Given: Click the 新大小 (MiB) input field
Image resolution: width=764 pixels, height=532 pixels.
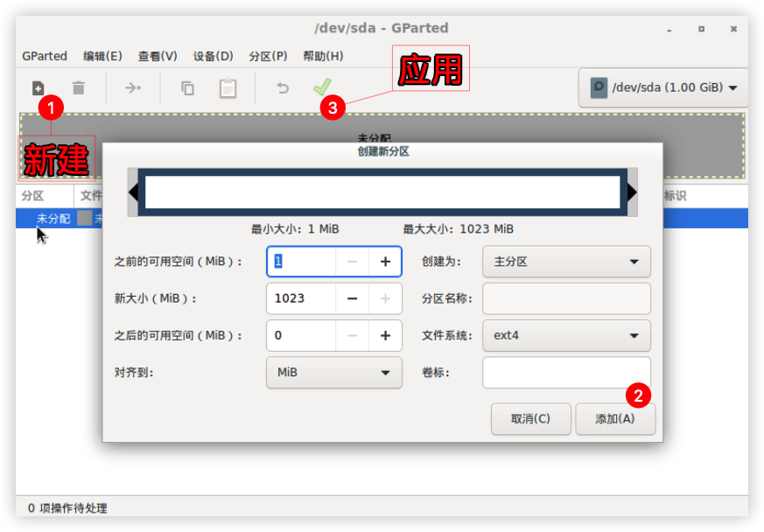Looking at the screenshot, I should 301,298.
